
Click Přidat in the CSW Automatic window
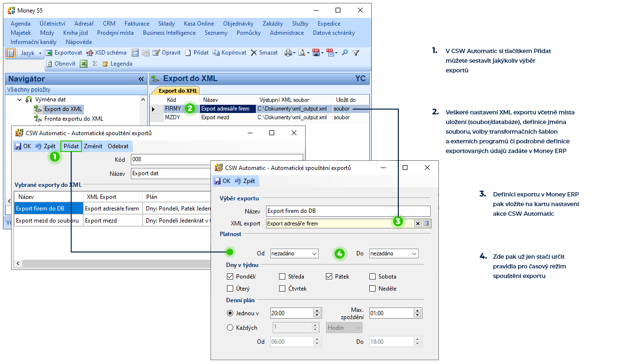click(x=71, y=146)
